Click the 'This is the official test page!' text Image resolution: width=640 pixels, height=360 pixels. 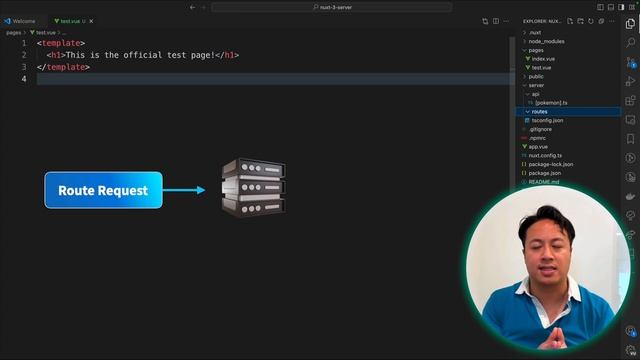140,55
